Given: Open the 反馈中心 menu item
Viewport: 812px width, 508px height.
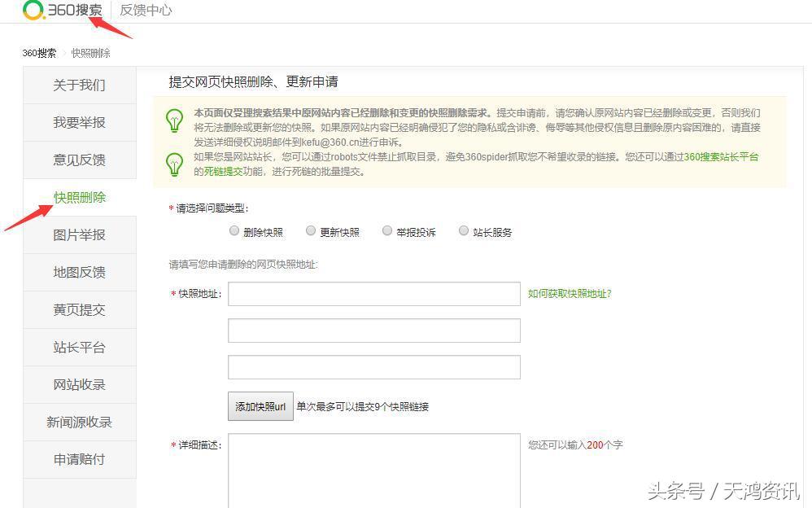Looking at the screenshot, I should [145, 11].
